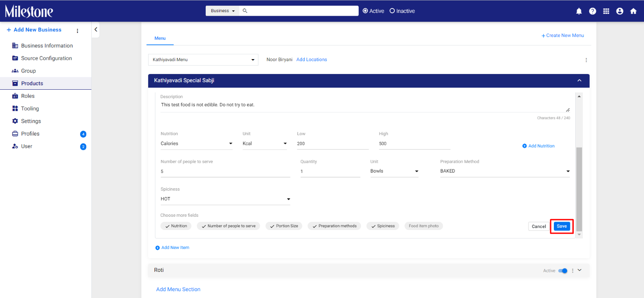Click the search magnifier icon
This screenshot has height=298, width=644.
(x=245, y=11)
